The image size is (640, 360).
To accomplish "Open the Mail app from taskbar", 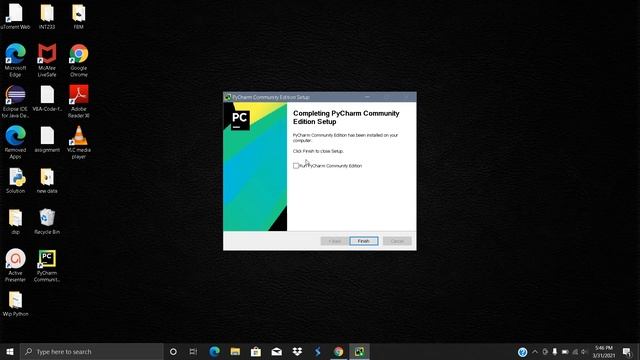I will [277, 351].
